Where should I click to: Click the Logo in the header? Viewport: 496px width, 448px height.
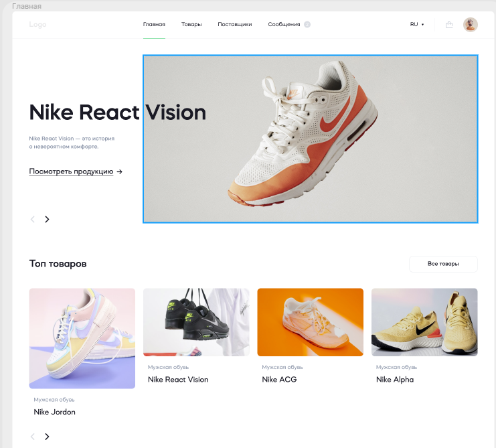(37, 24)
